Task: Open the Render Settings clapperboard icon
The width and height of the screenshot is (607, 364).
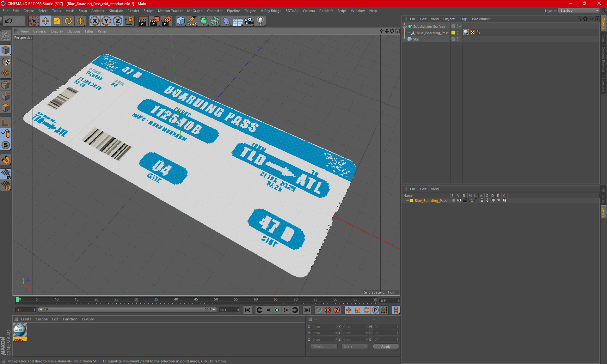Action: (166, 21)
